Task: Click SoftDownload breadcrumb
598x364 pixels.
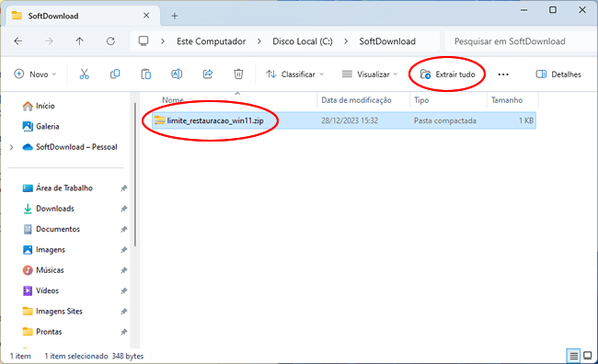Action: coord(387,41)
